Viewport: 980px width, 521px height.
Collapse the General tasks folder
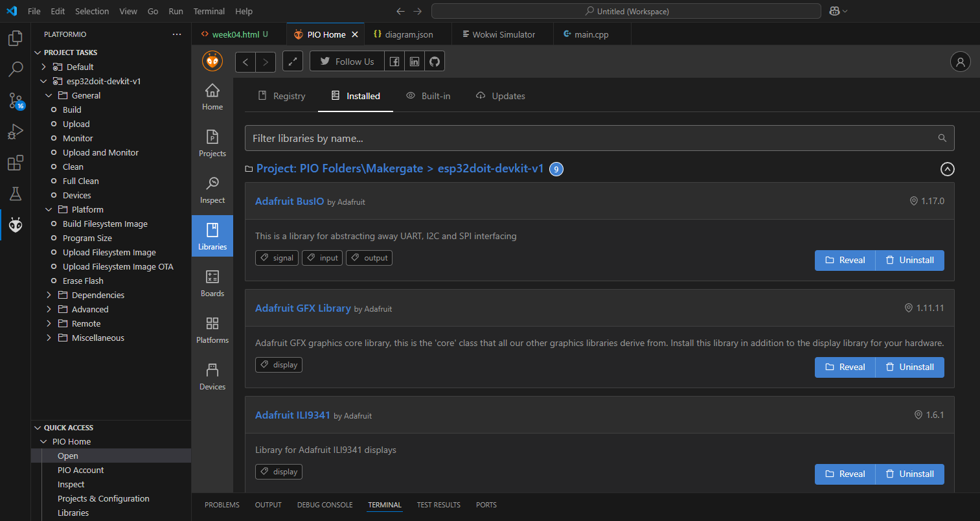click(49, 95)
